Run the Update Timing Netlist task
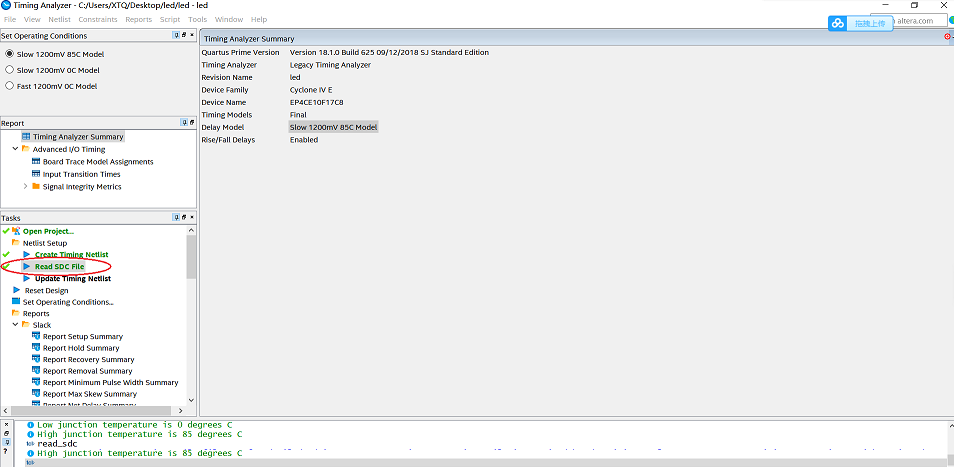The width and height of the screenshot is (954, 467). pos(73,278)
